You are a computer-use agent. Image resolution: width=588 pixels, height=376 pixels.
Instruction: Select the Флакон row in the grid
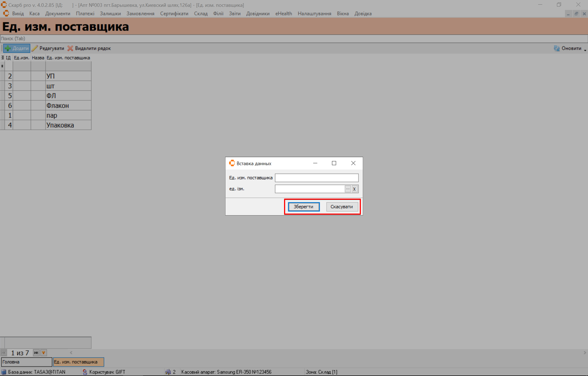[57, 106]
